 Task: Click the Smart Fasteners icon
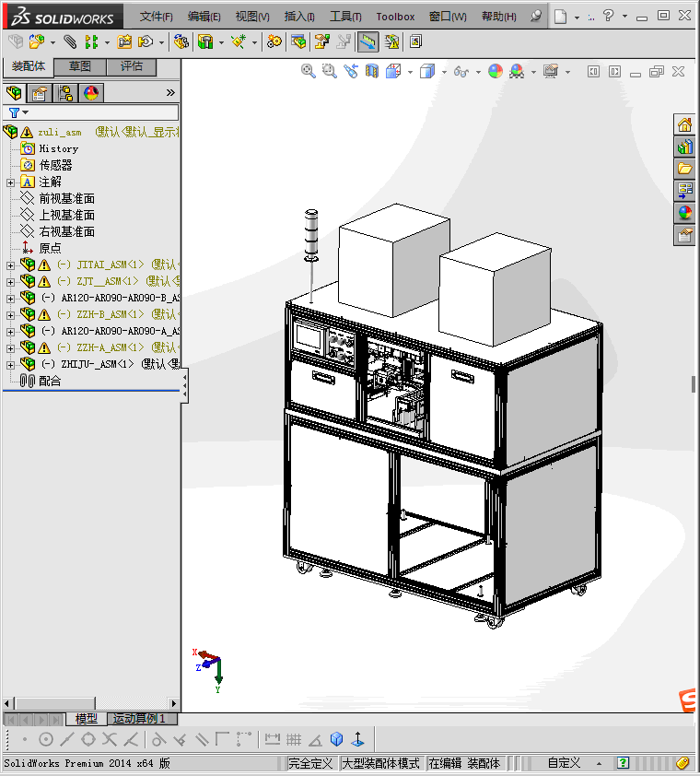pyautogui.click(x=124, y=42)
